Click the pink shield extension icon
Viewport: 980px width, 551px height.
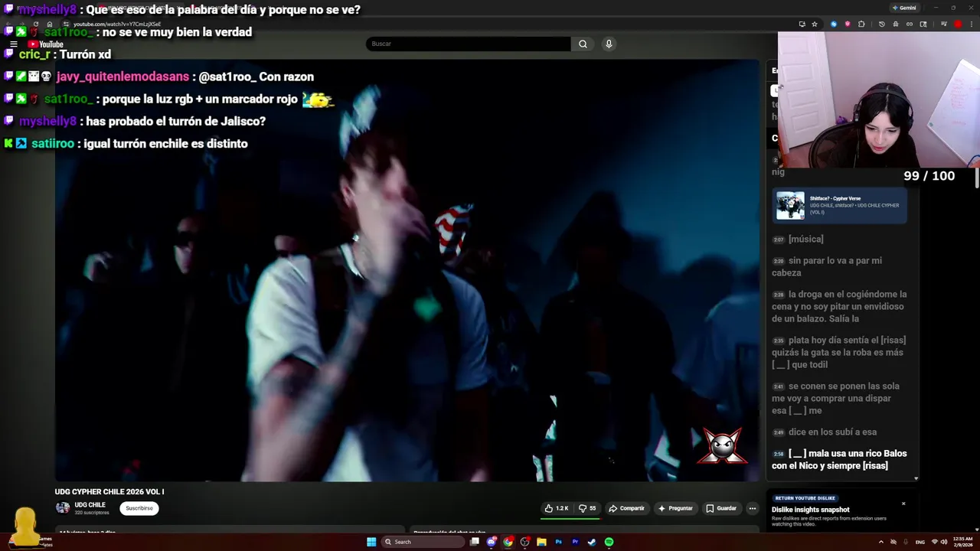click(x=848, y=24)
